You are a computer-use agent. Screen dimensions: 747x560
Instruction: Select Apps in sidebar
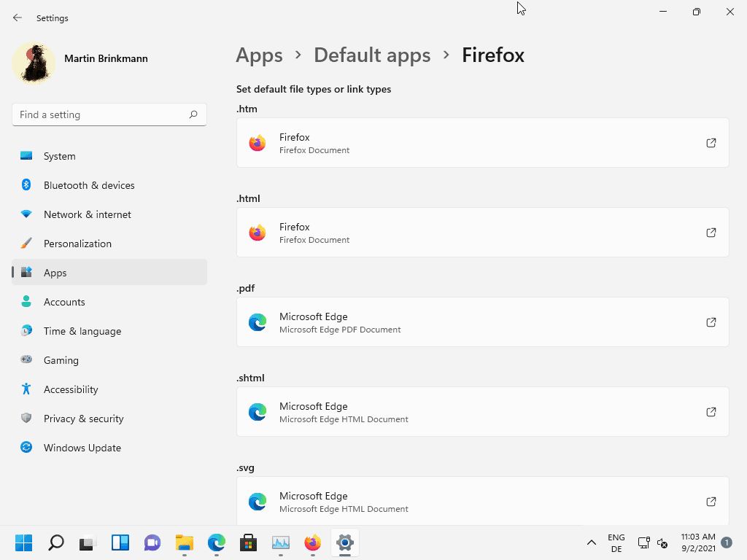point(109,273)
